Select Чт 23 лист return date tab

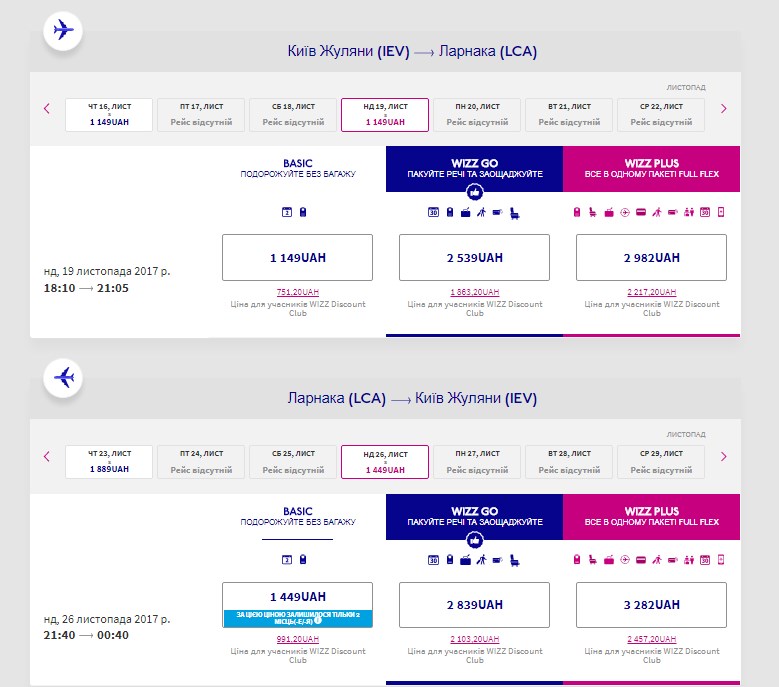coord(109,462)
